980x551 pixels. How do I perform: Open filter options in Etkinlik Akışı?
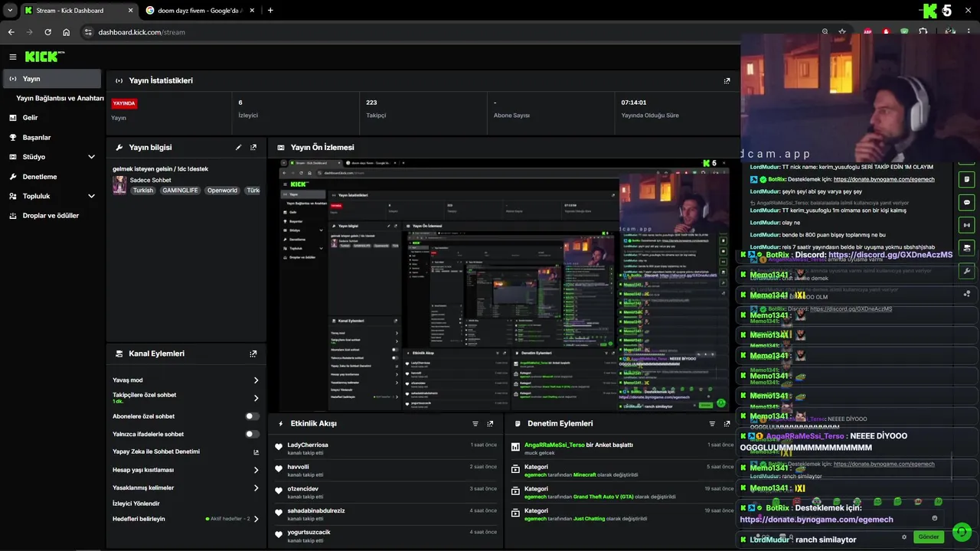pyautogui.click(x=475, y=423)
